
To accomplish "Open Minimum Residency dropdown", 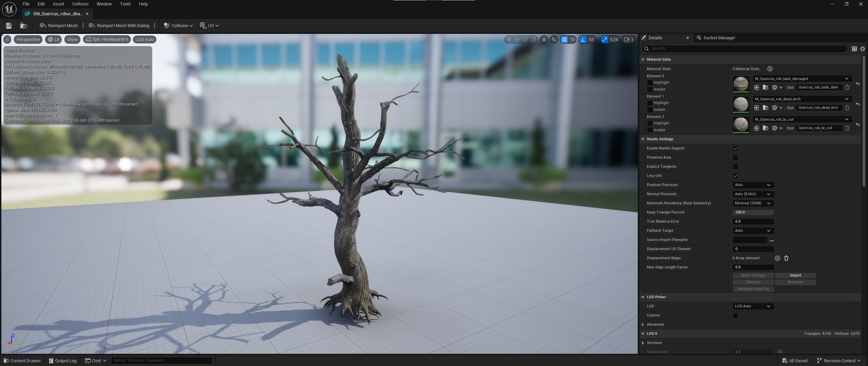I will pos(753,203).
